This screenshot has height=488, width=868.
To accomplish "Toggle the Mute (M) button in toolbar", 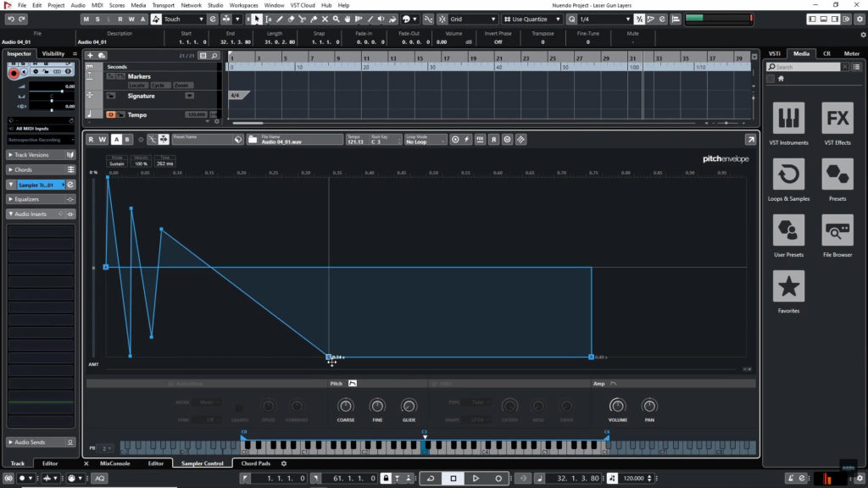I will 86,19.
